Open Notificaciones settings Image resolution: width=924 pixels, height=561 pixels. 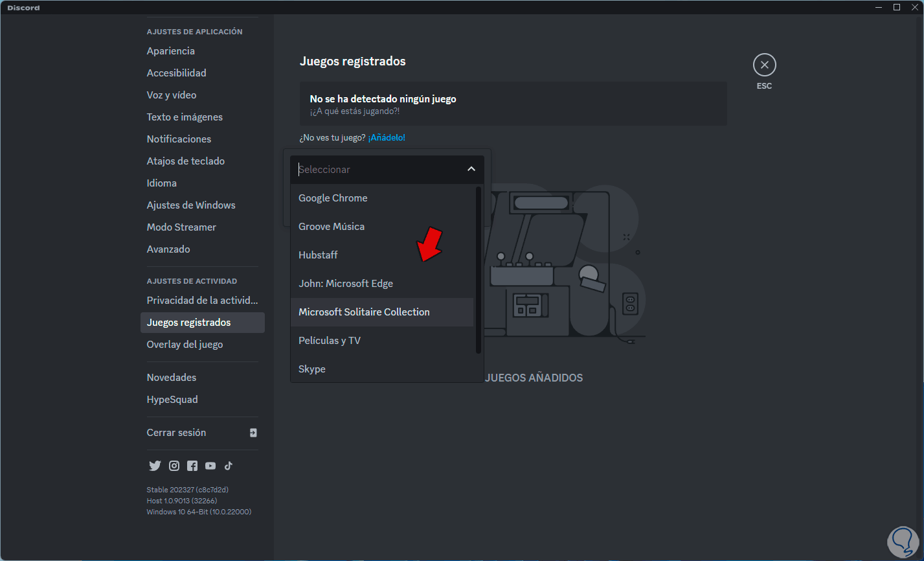(x=203, y=139)
